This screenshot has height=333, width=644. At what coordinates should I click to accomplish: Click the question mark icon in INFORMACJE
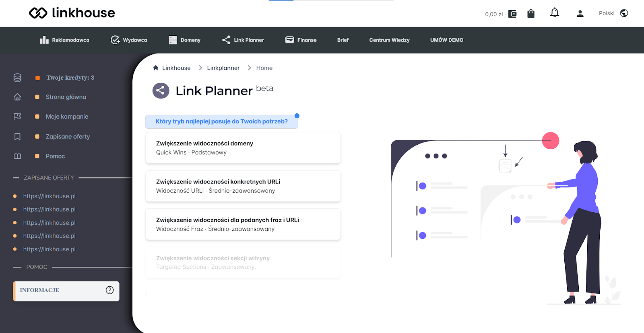click(x=109, y=290)
